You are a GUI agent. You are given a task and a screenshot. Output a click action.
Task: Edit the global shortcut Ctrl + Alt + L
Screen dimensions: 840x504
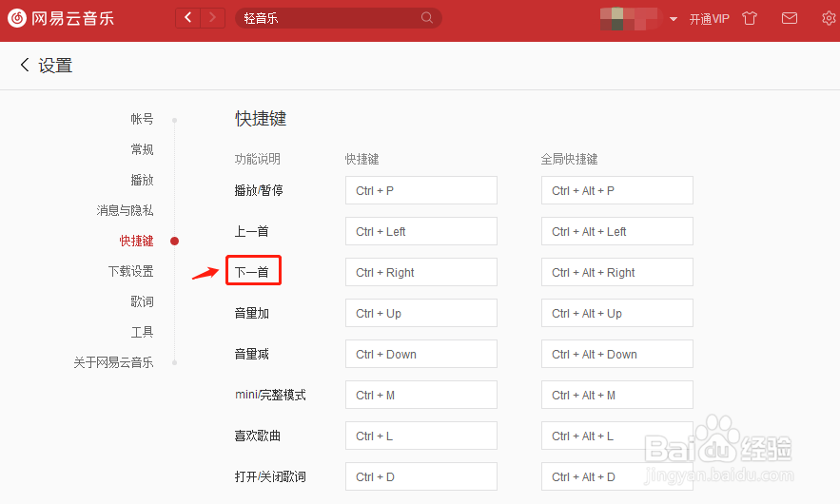click(x=617, y=436)
